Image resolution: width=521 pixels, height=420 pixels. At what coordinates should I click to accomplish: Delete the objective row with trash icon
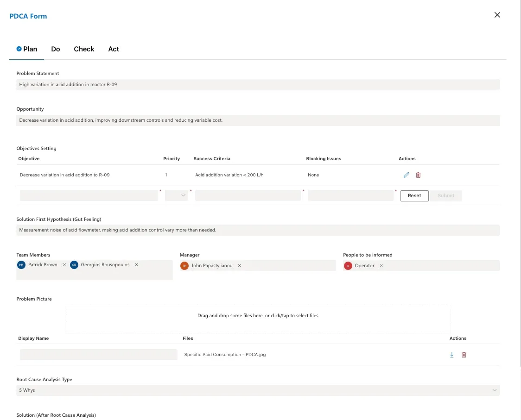pos(418,175)
